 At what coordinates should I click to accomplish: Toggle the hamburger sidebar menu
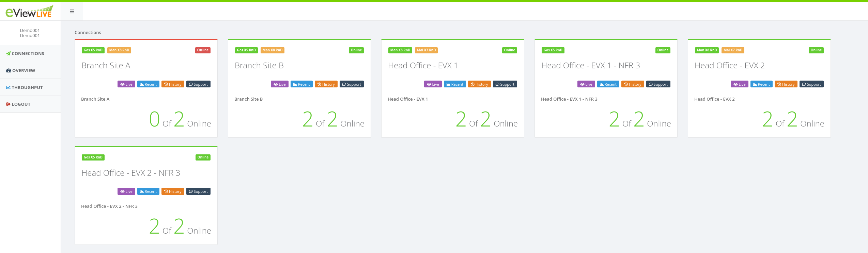tap(72, 12)
